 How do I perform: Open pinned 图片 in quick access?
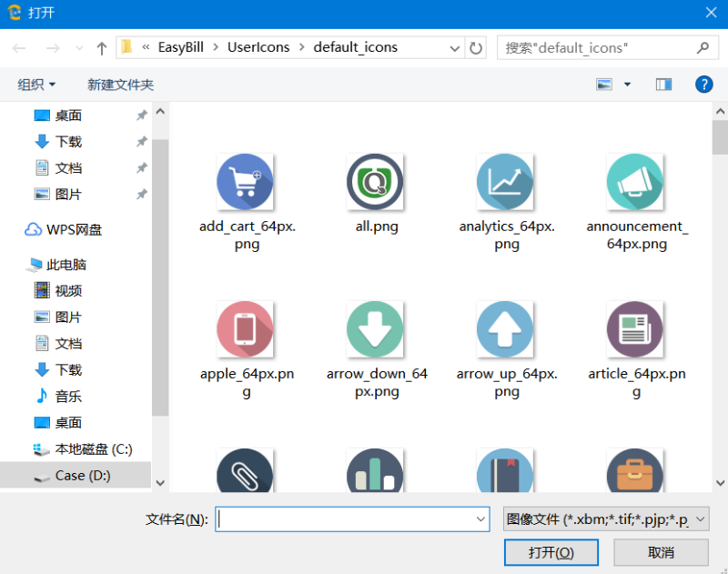coord(68,194)
